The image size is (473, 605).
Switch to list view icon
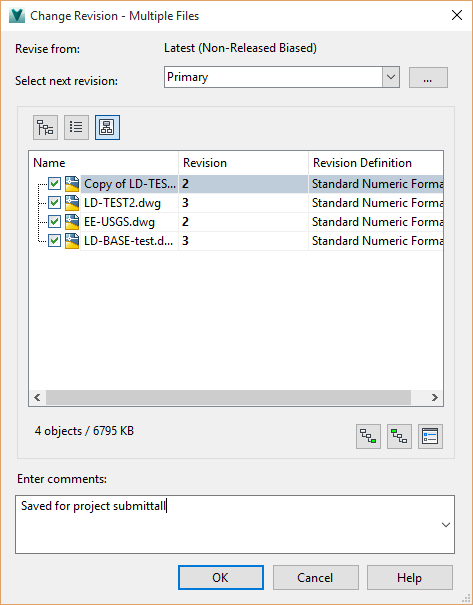pos(76,127)
